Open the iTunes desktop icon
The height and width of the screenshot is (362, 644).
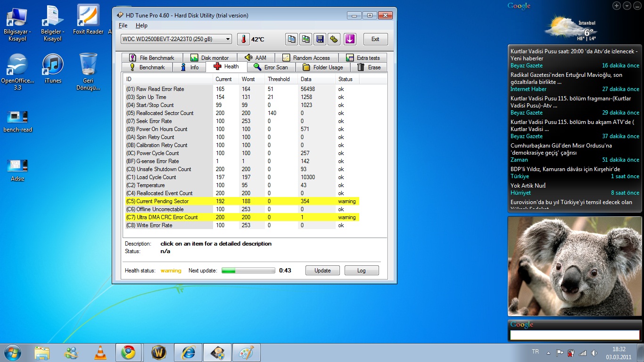pos(53,68)
